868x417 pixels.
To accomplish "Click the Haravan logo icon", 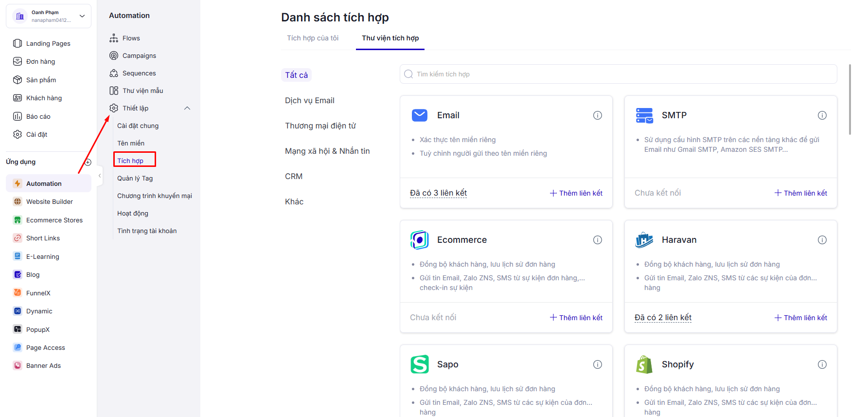I will point(644,240).
